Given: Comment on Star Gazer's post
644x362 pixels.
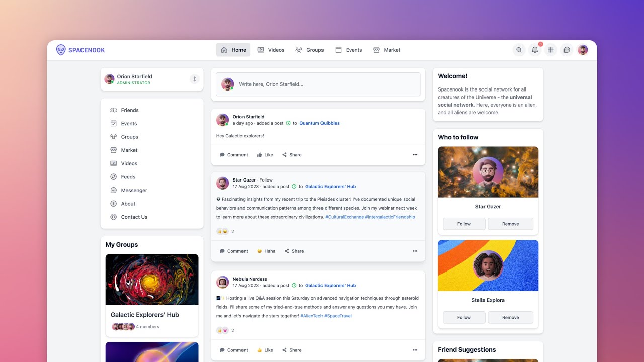Looking at the screenshot, I should 234,251.
